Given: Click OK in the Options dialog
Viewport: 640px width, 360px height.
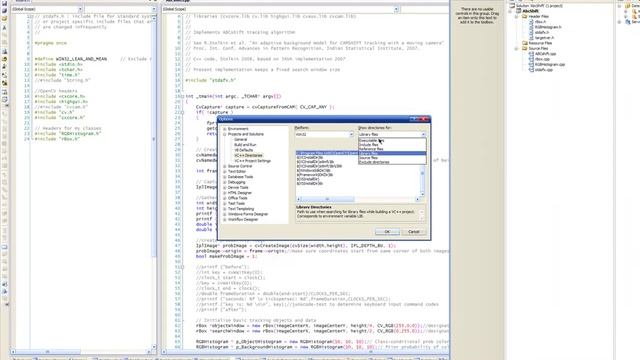Looking at the screenshot, I should pyautogui.click(x=387, y=232).
